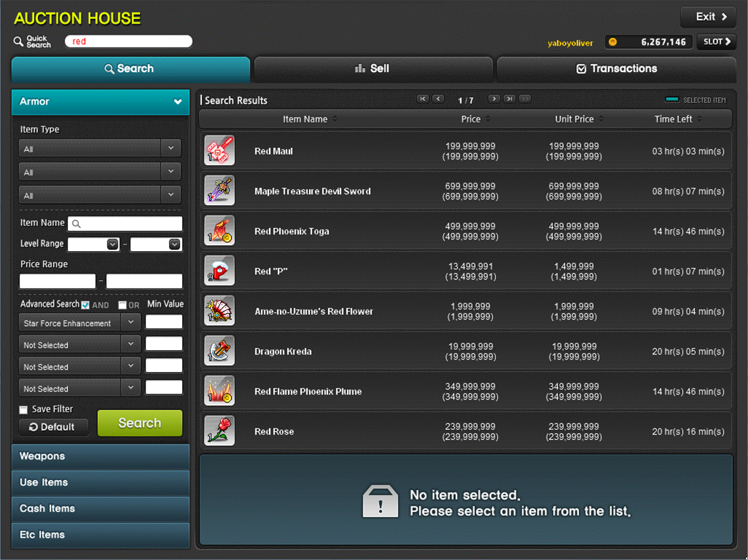Expand the Use Items category
Viewport: 748px width, 560px height.
click(x=100, y=483)
